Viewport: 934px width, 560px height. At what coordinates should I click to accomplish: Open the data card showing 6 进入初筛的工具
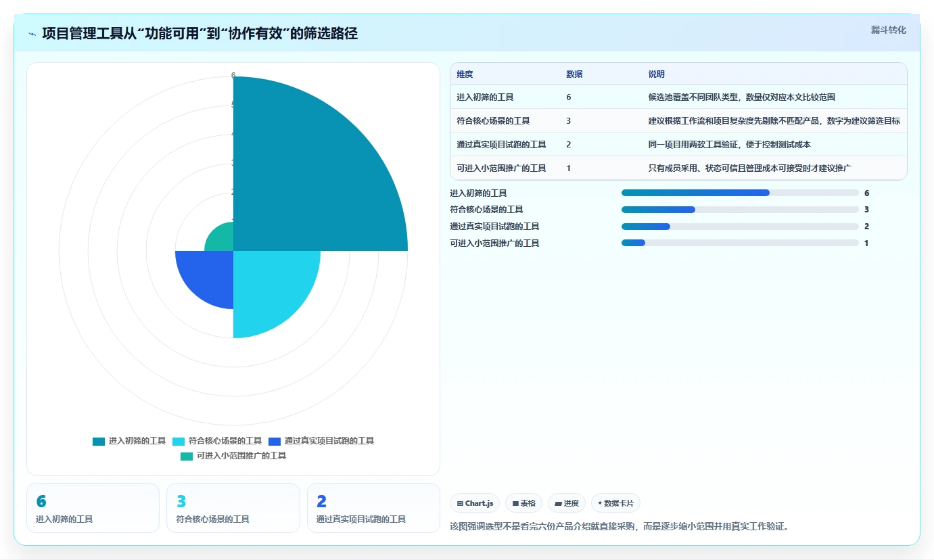tap(93, 508)
